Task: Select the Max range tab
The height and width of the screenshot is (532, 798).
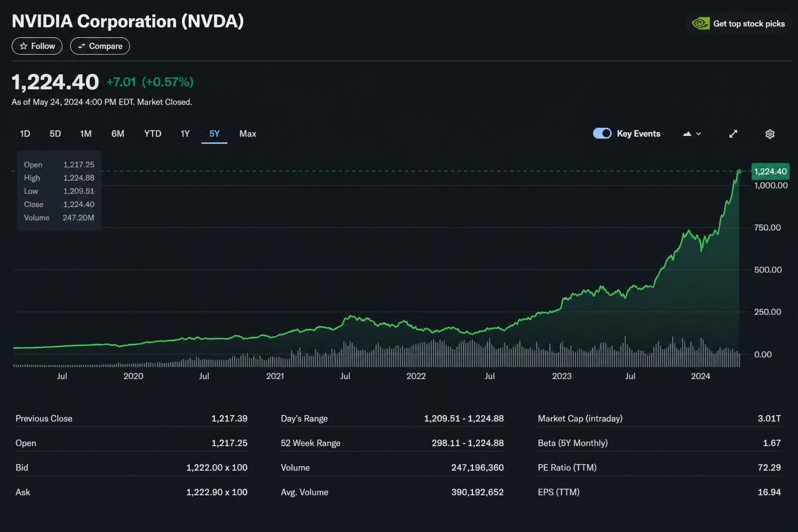Action: point(248,134)
